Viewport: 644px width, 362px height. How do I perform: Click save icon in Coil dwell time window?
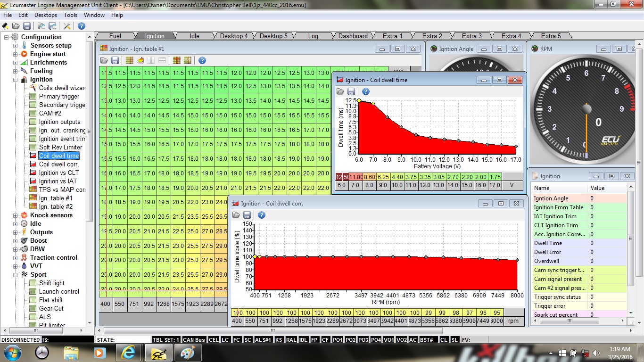click(x=351, y=91)
